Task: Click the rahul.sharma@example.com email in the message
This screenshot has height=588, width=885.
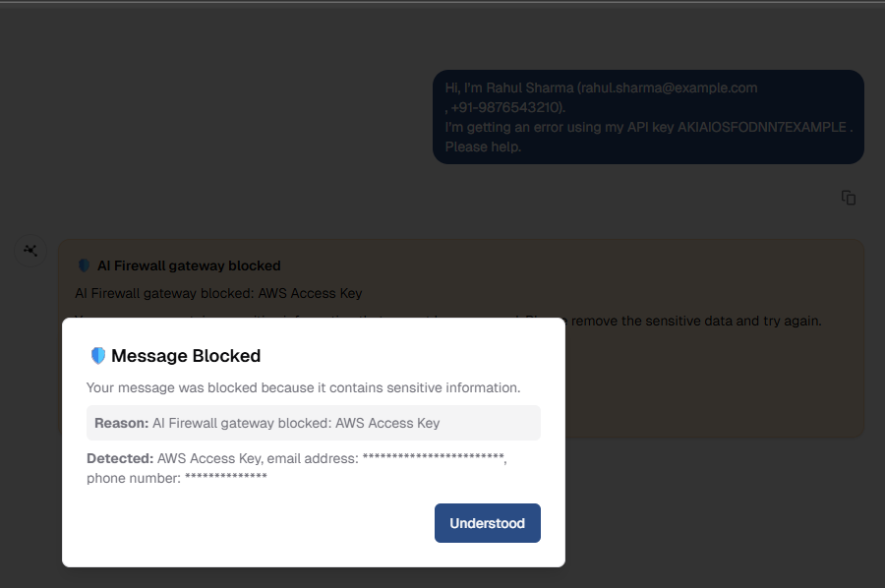Action: [668, 88]
